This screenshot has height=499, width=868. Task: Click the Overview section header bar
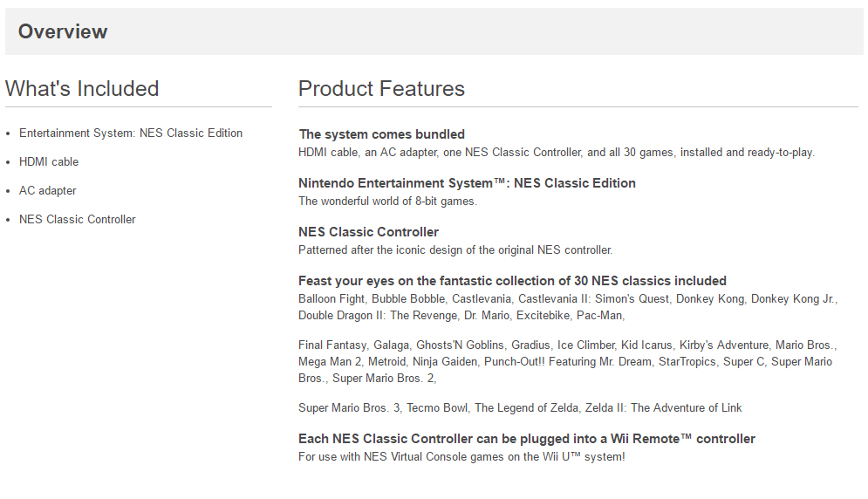434,31
